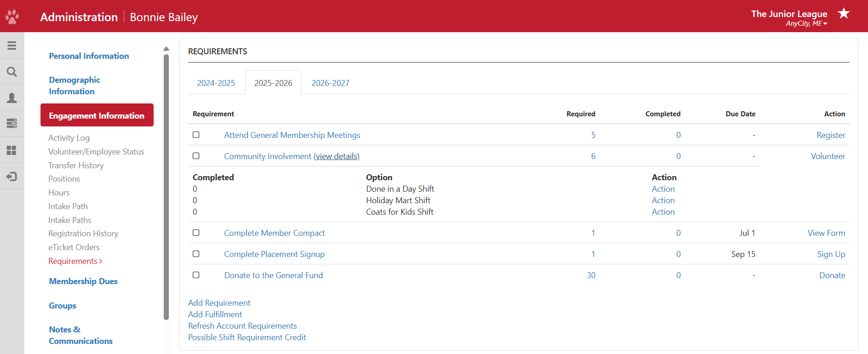
Task: Open Transfer History menu item
Action: click(x=76, y=166)
